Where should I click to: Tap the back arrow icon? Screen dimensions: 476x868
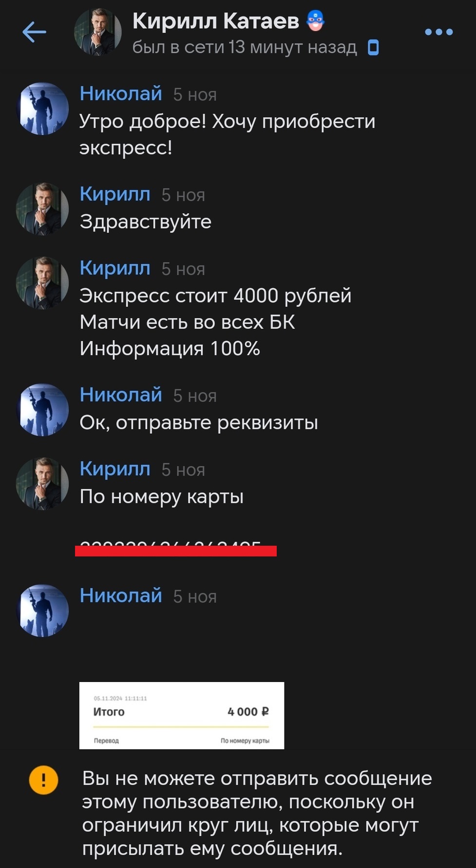[x=34, y=32]
